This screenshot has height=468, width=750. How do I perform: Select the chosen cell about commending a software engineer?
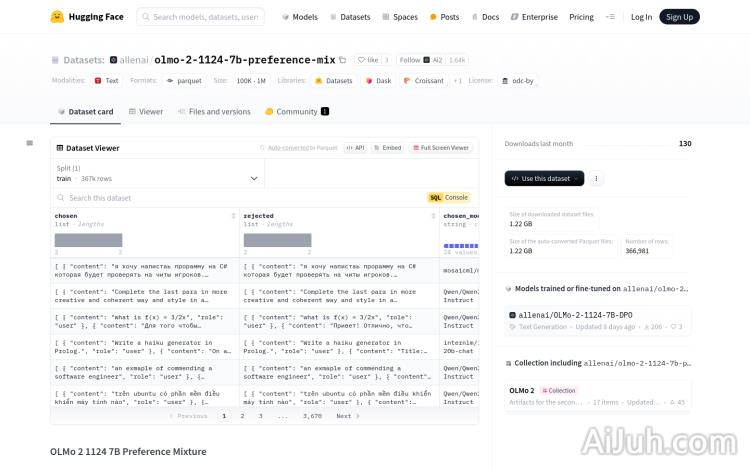(144, 372)
